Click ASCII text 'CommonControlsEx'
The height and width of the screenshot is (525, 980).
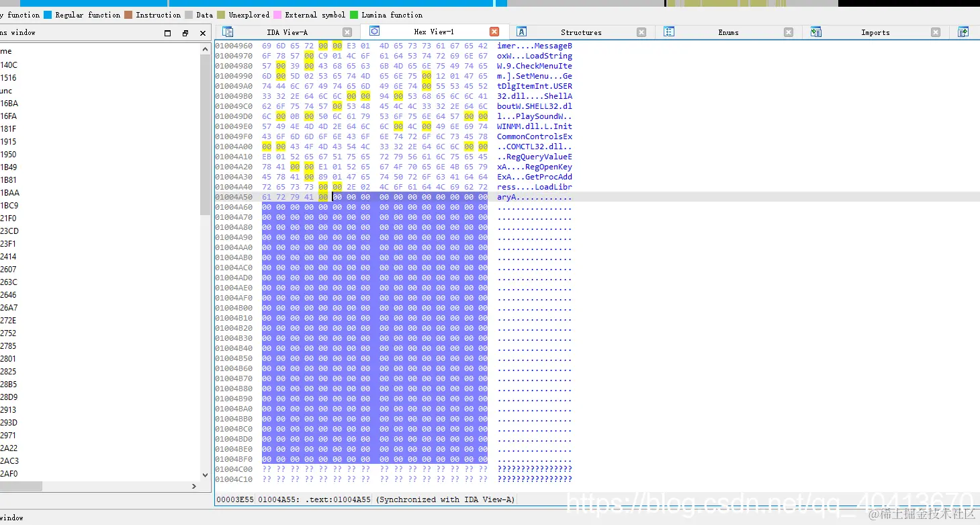[535, 136]
